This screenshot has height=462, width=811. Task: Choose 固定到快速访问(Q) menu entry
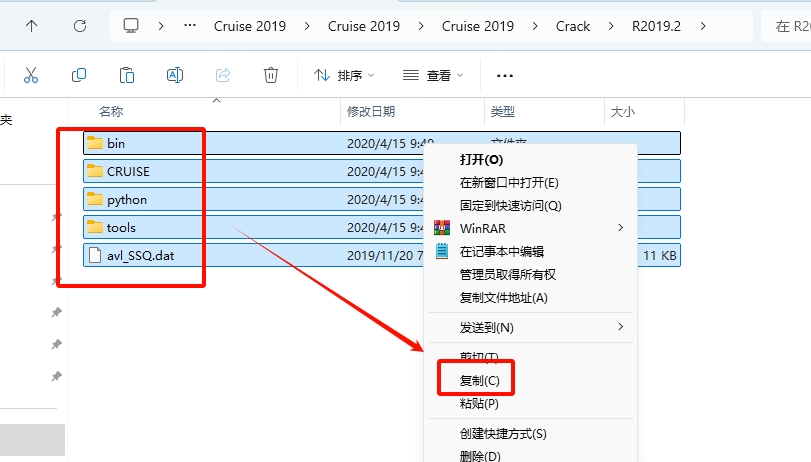pyautogui.click(x=530, y=205)
